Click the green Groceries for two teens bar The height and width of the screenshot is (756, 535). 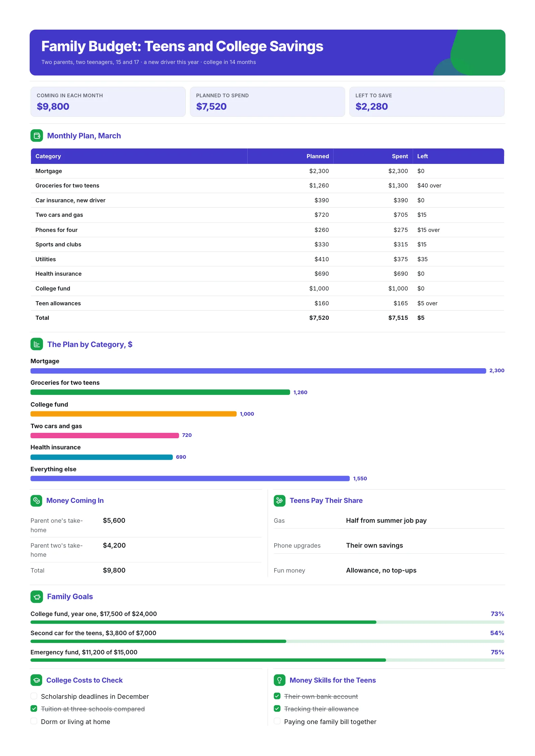click(160, 392)
